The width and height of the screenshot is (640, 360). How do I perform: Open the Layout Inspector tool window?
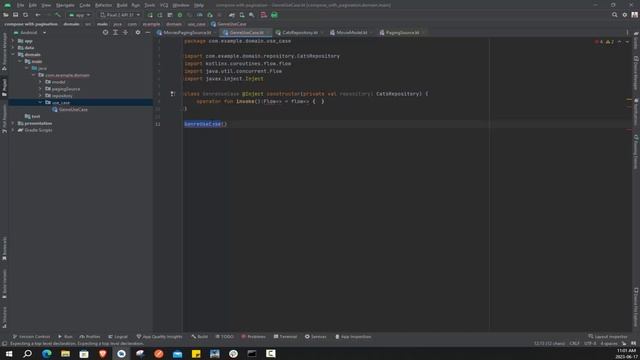pyautogui.click(x=608, y=337)
